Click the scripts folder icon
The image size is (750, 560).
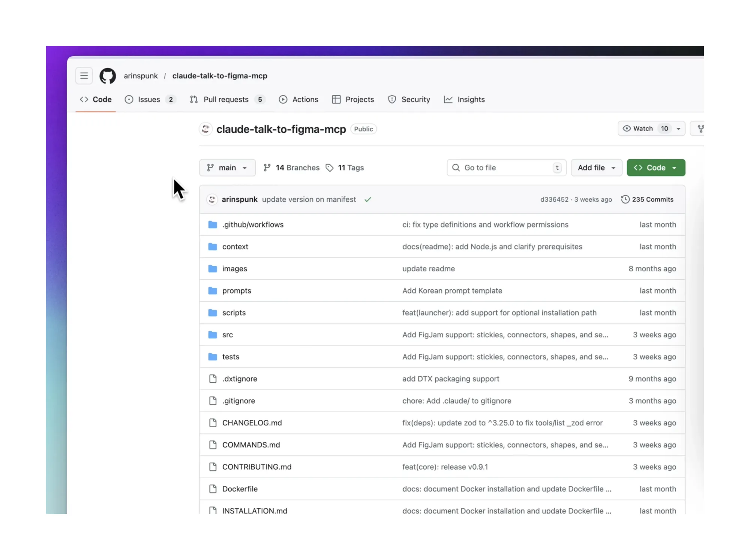tap(213, 313)
